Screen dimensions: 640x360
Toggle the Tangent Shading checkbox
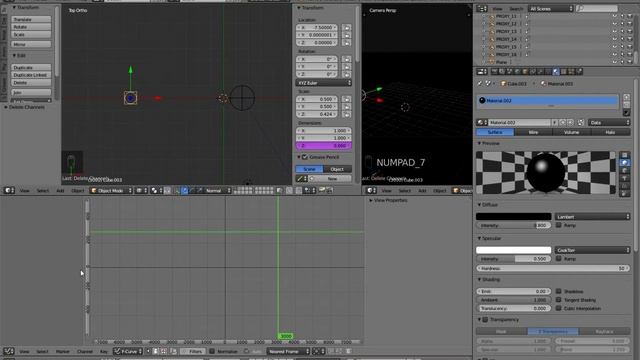[559, 300]
